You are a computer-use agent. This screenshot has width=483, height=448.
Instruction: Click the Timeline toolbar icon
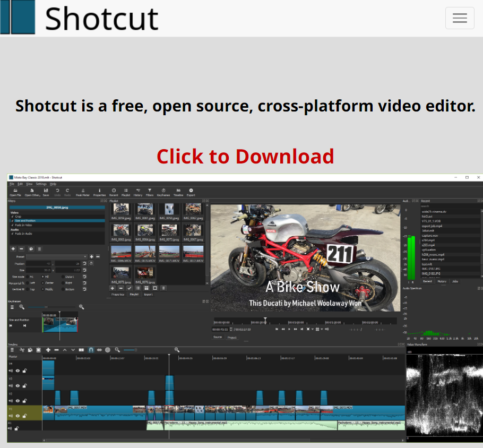178,192
